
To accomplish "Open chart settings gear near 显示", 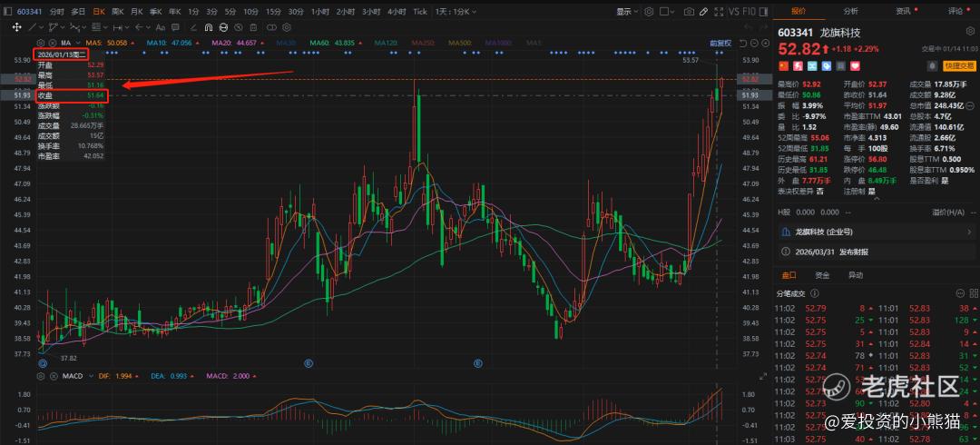I will point(649,12).
